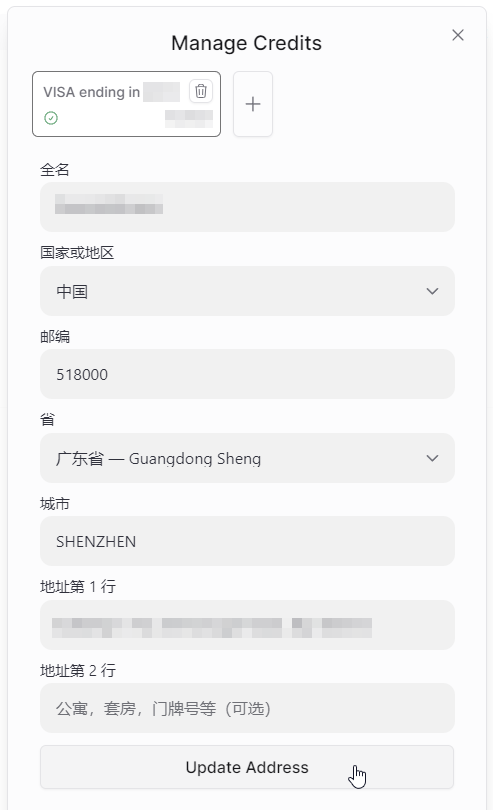Click the 邮编 label above postal code
Screen dimensions: 493x810
pyautogui.click(x=55, y=336)
